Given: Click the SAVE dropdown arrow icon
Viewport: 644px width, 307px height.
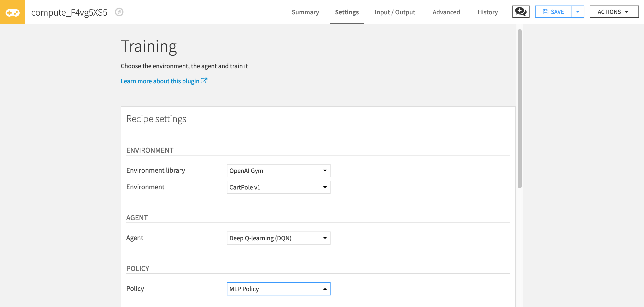Looking at the screenshot, I should point(578,12).
